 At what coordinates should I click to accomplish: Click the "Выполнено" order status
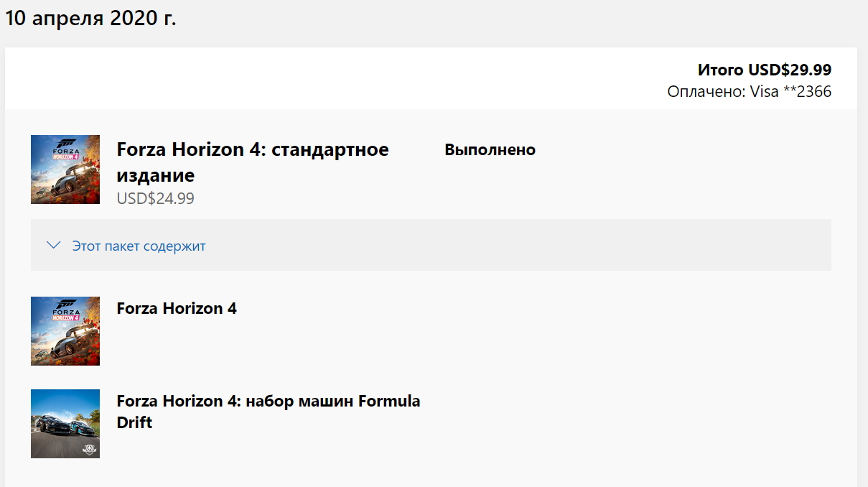pos(490,150)
